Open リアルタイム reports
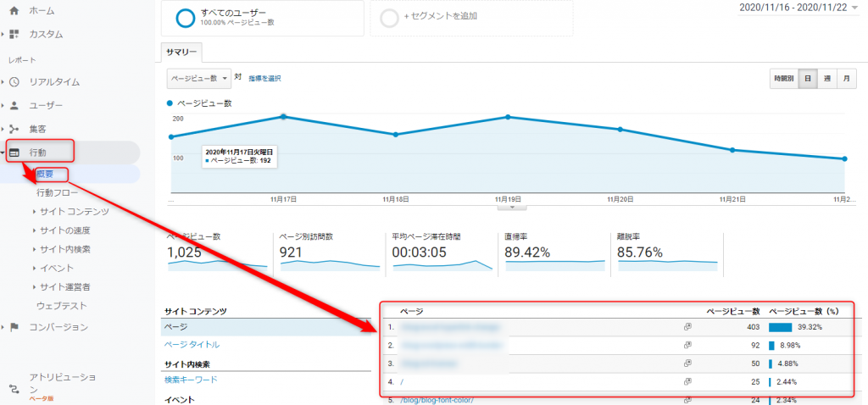The width and height of the screenshot is (868, 405). tap(54, 82)
